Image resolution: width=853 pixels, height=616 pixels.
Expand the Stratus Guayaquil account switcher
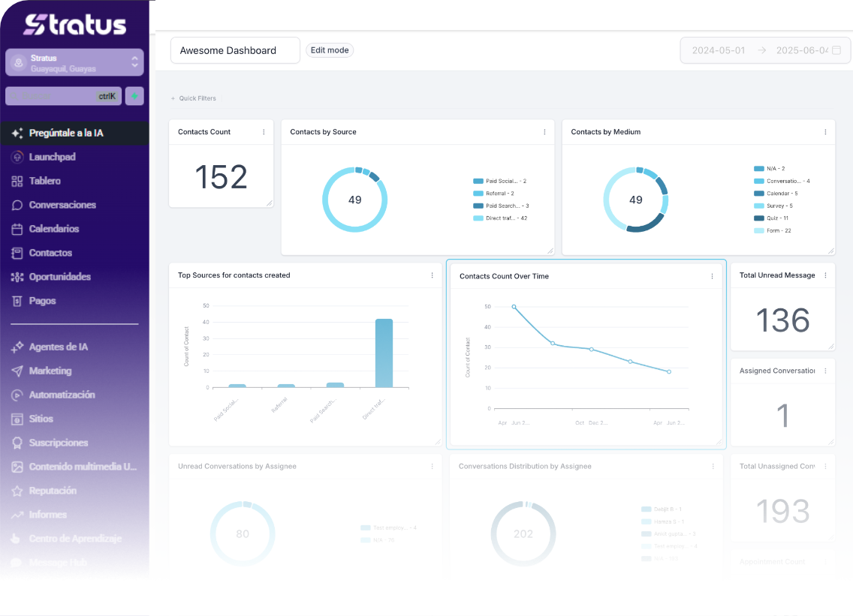point(74,62)
